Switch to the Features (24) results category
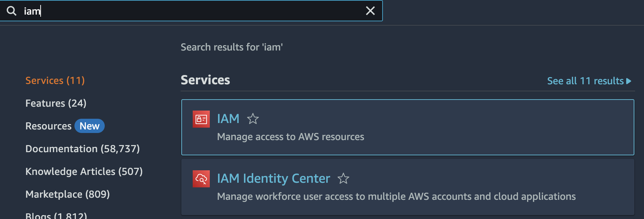The width and height of the screenshot is (644, 219). point(56,103)
